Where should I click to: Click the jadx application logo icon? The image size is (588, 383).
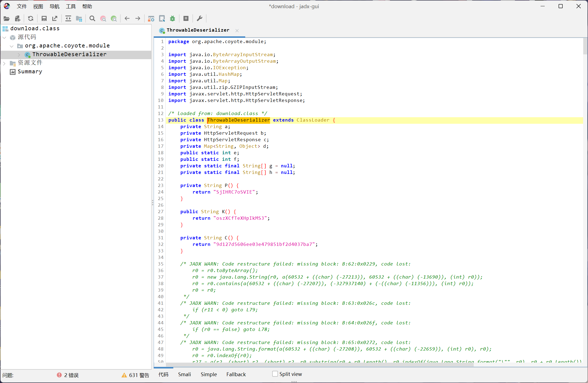(x=7, y=6)
